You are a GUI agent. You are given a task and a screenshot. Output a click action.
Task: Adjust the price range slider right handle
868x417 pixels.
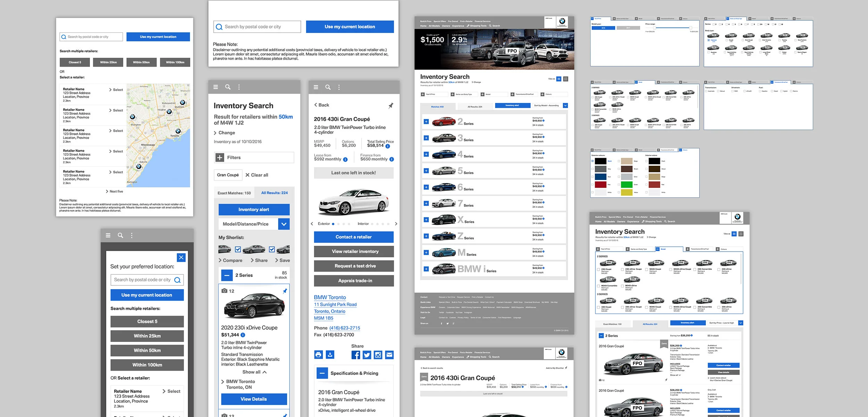[690, 28]
